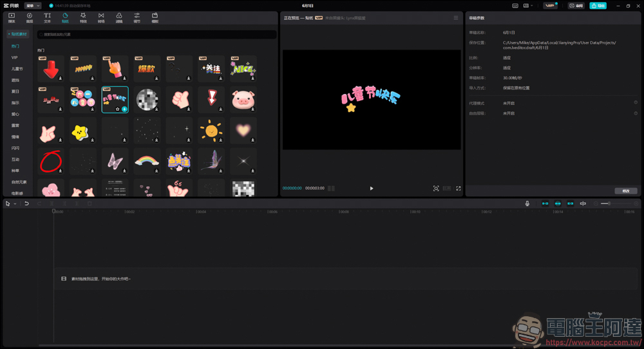Image resolution: width=644 pixels, height=349 pixels.
Task: Toggle auto-snapping in timeline toolbar
Action: tap(558, 203)
